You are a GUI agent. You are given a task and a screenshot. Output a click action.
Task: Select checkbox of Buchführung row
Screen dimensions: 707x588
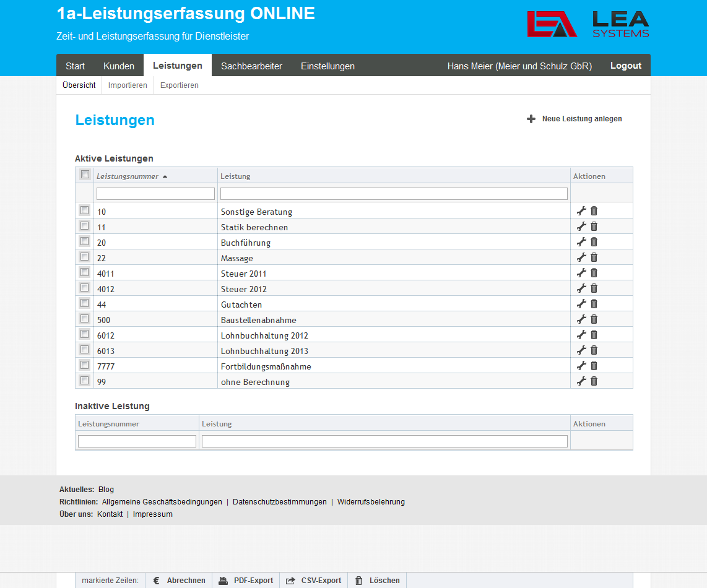click(x=84, y=241)
